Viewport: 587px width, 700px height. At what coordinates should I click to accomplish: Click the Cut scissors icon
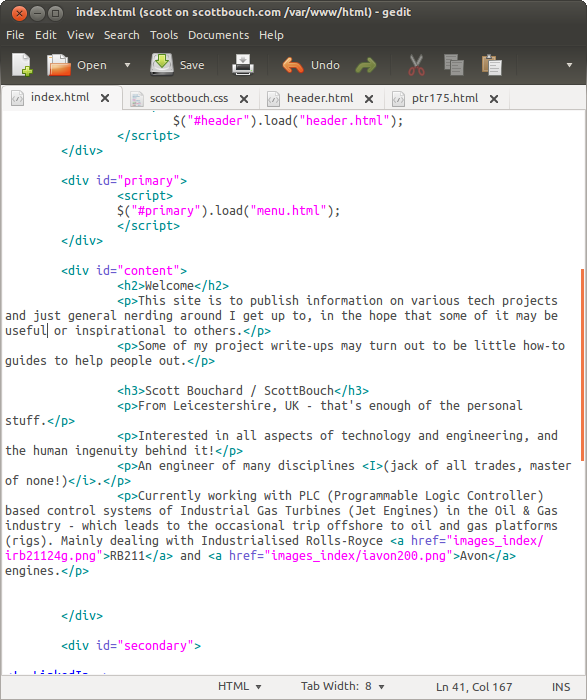coord(416,65)
